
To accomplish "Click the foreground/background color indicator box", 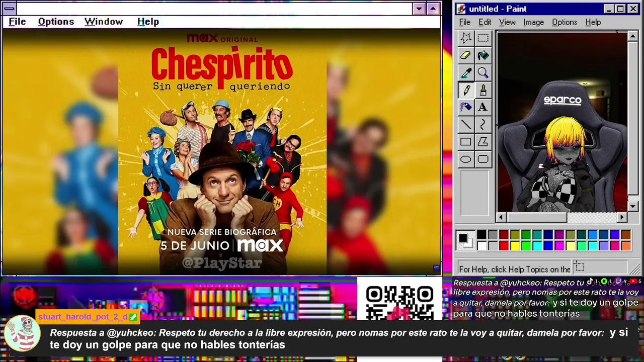I will (x=465, y=240).
